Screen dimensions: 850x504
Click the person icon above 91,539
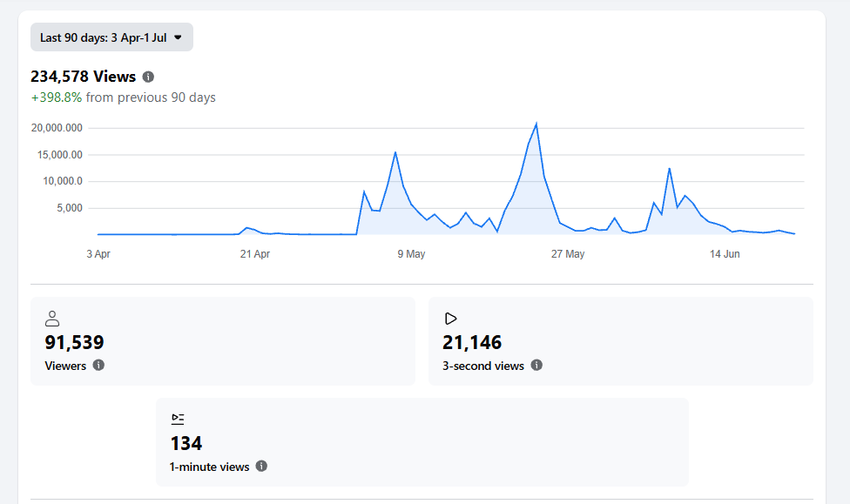[52, 319]
